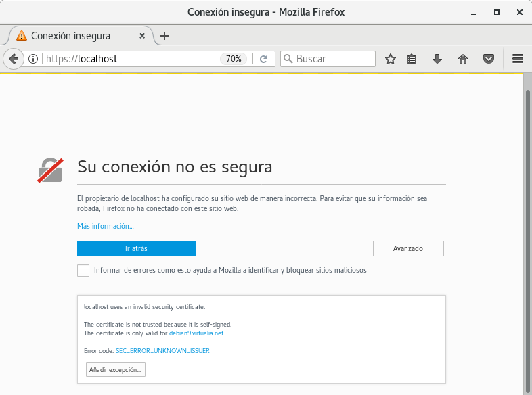
Task: Open the Más información link
Action: 106,226
